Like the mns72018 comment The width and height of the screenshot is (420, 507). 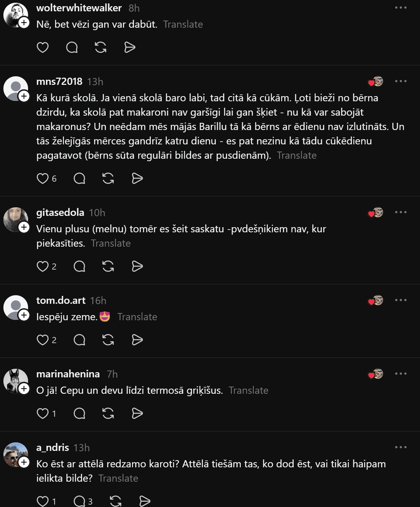43,178
